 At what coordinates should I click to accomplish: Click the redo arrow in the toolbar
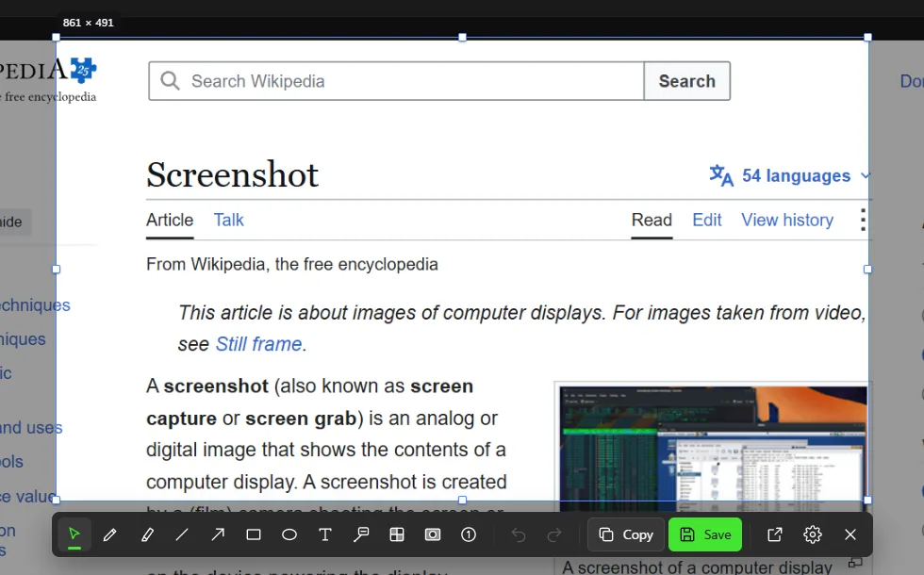(554, 534)
